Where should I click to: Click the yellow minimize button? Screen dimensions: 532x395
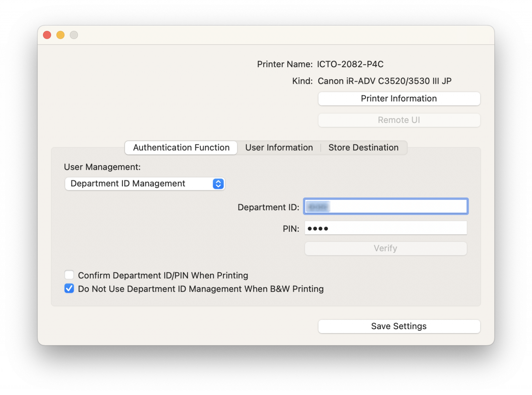point(60,35)
